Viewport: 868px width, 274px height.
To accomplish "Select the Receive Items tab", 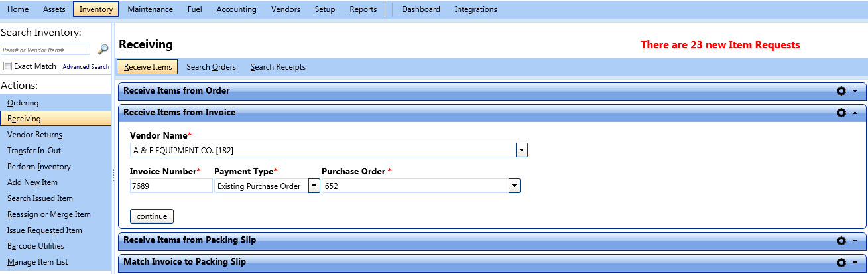I will point(148,67).
